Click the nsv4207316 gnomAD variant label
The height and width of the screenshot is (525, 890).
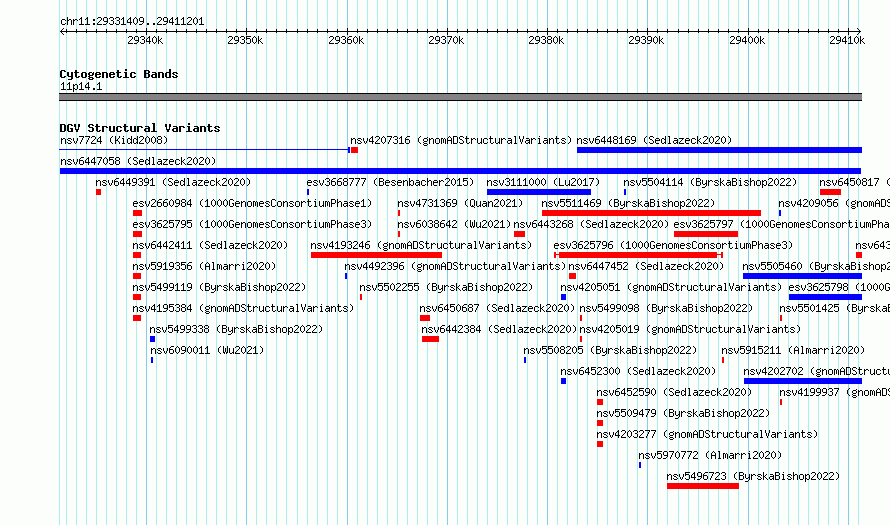461,140
